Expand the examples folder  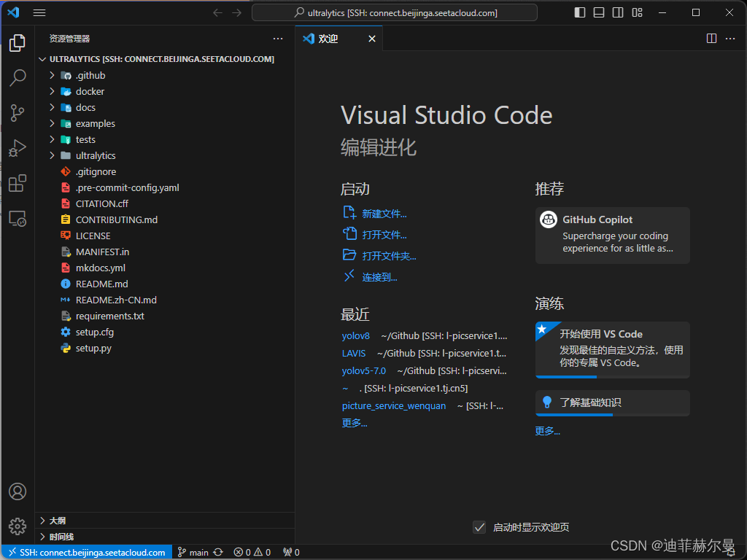pyautogui.click(x=165, y=123)
